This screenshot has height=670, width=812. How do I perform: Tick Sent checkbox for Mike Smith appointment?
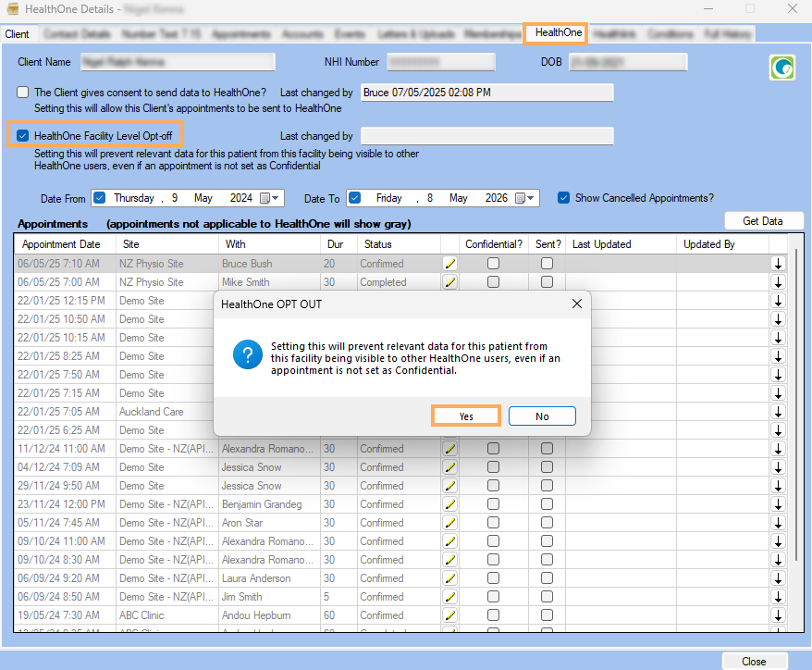[547, 282]
